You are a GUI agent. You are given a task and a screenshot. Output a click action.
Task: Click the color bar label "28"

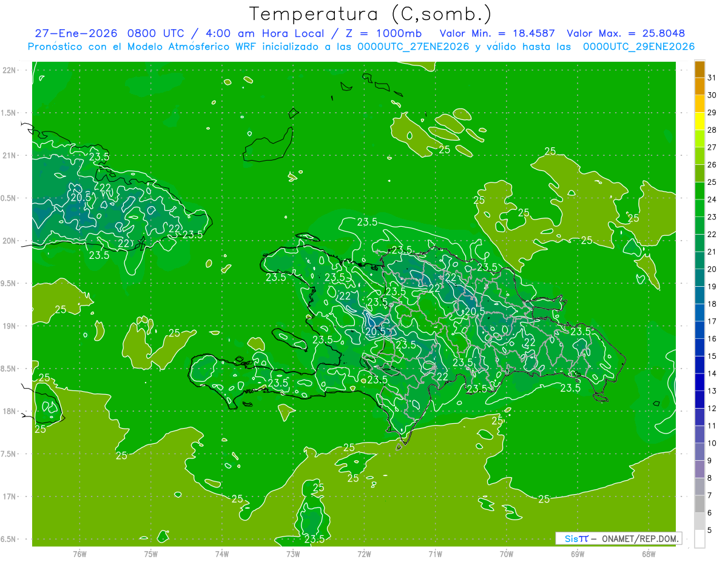point(712,130)
